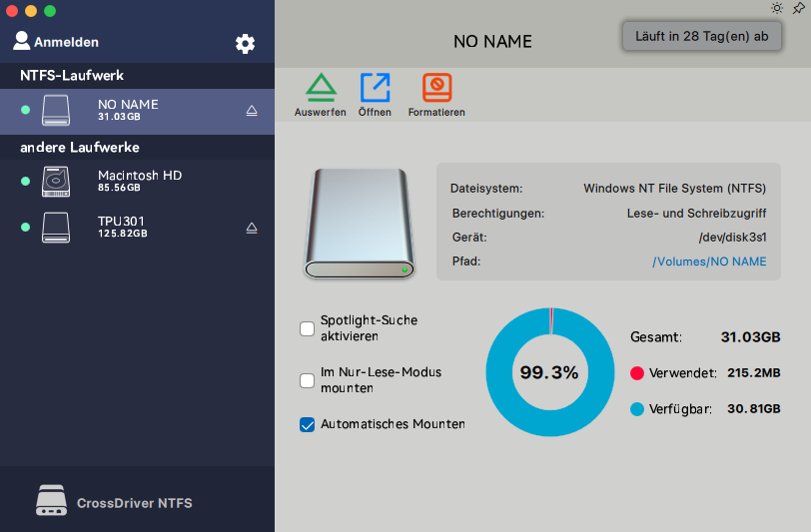811x532 pixels.
Task: Click the Macintosh HD disk icon
Action: pyautogui.click(x=56, y=182)
